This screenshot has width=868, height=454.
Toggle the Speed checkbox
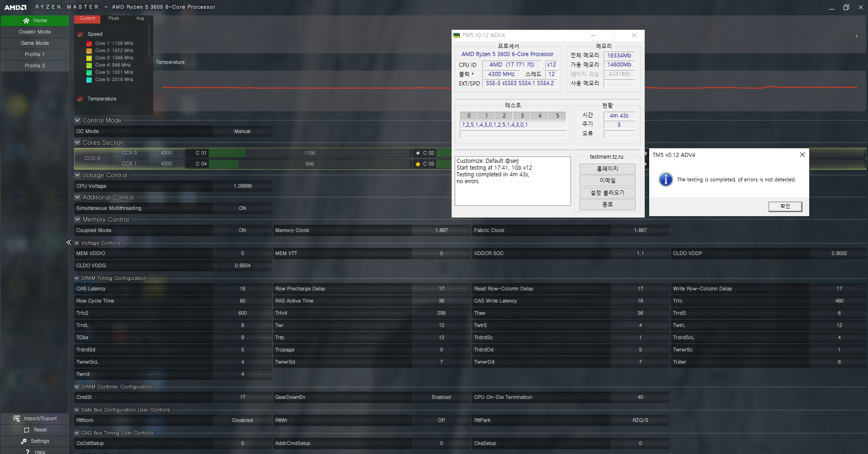(80, 34)
